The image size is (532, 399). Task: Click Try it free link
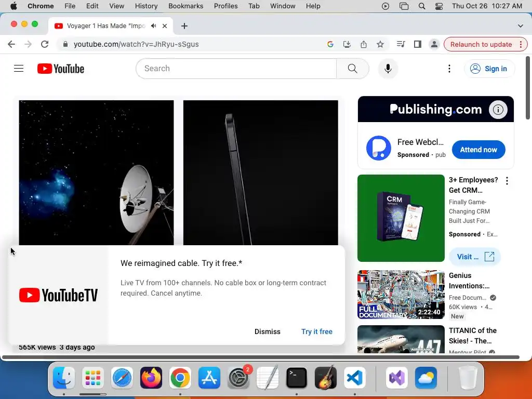[x=317, y=331]
